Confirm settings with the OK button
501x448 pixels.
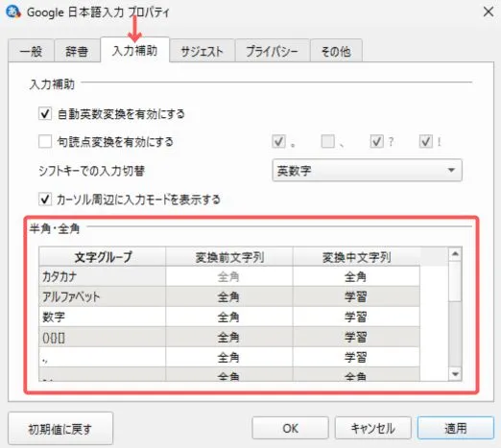click(x=290, y=428)
